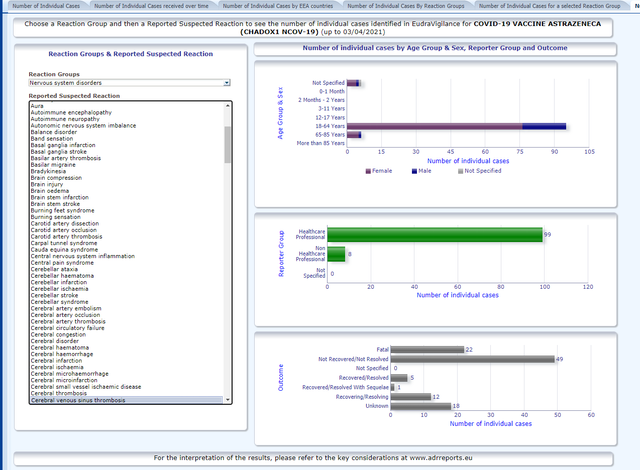Select Basal ganglia stroke
Viewport: 640px width, 470px height.
(x=58, y=151)
